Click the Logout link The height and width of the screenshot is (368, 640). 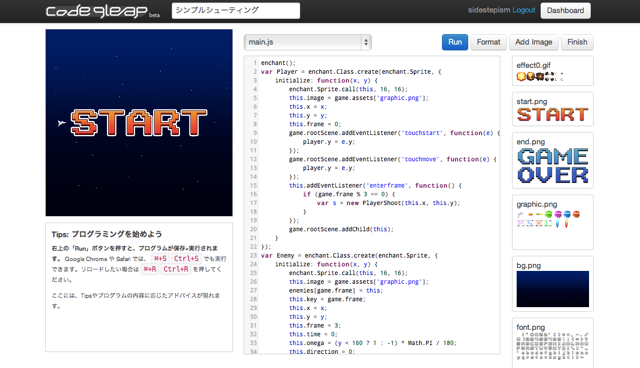coord(524,10)
